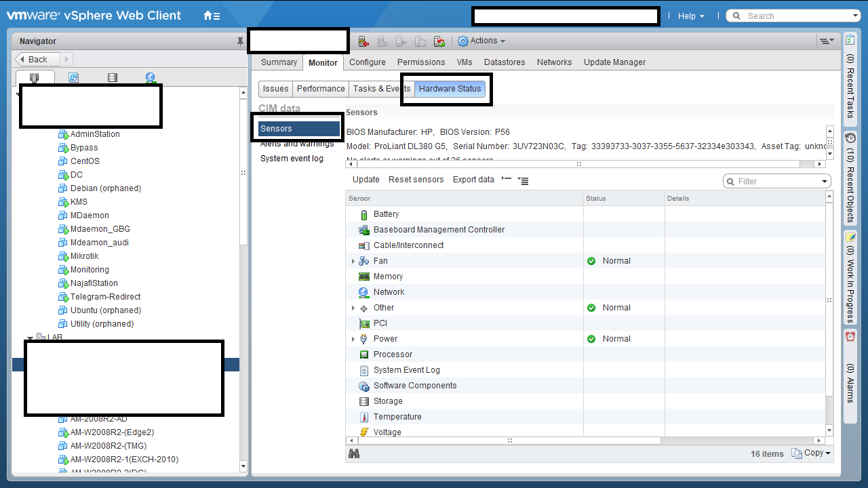Viewport: 868px width, 488px height.
Task: Click the Work In Progress sidebar icon
Action: pyautogui.click(x=850, y=237)
